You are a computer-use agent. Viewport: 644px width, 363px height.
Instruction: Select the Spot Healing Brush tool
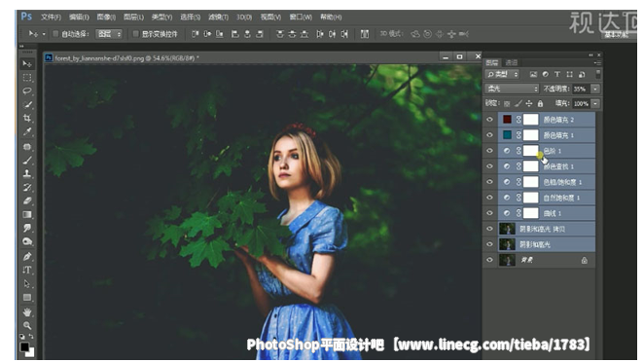[x=27, y=147]
